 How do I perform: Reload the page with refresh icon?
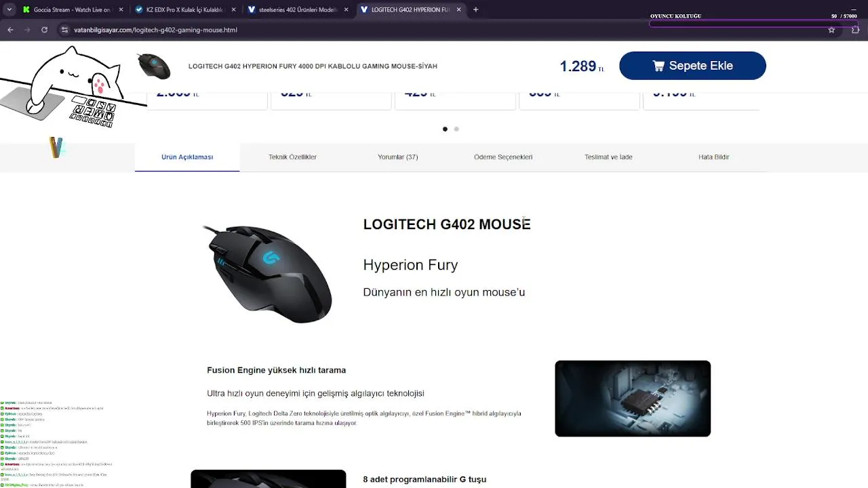(x=44, y=30)
